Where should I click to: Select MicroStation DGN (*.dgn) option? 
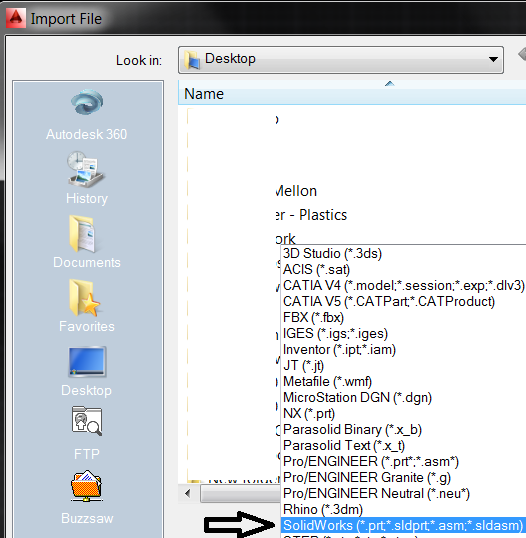(x=404, y=398)
